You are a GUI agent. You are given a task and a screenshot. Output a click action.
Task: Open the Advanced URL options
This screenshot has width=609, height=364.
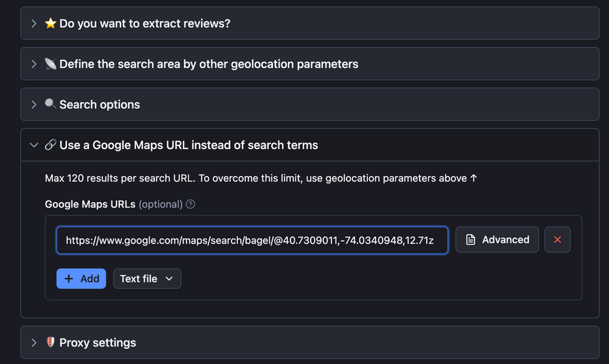(497, 239)
